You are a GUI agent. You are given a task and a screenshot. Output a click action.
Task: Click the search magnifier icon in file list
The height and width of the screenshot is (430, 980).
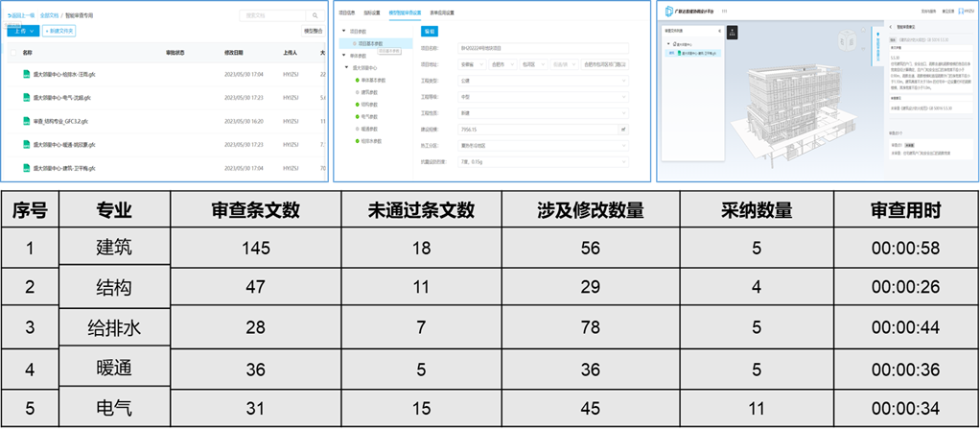[x=315, y=16]
